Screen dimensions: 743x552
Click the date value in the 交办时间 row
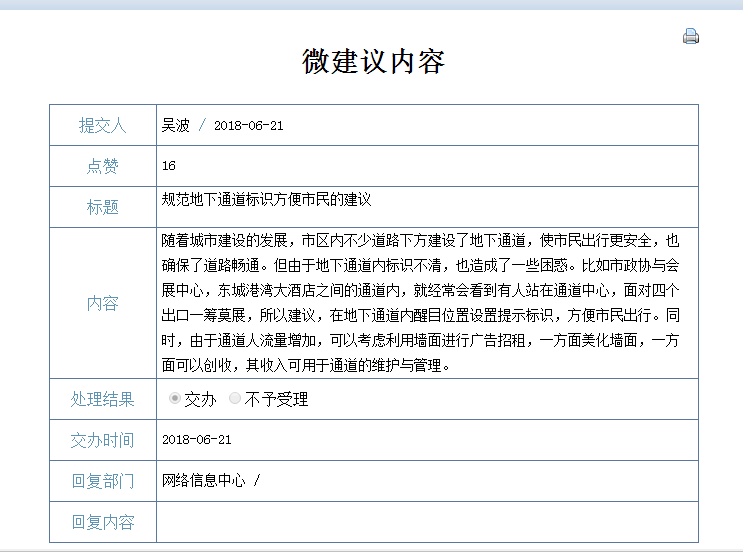(x=196, y=440)
